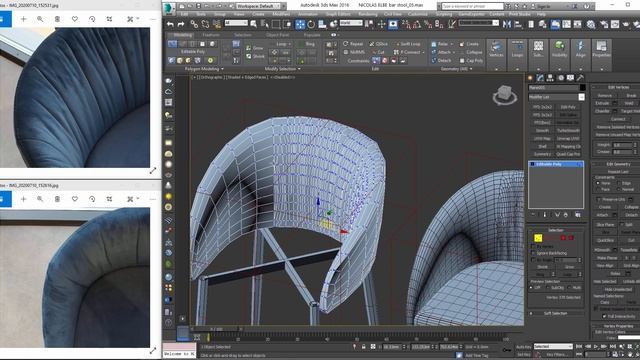640x360 pixels.
Task: Open the Modifier List dropdown
Action: (556, 97)
